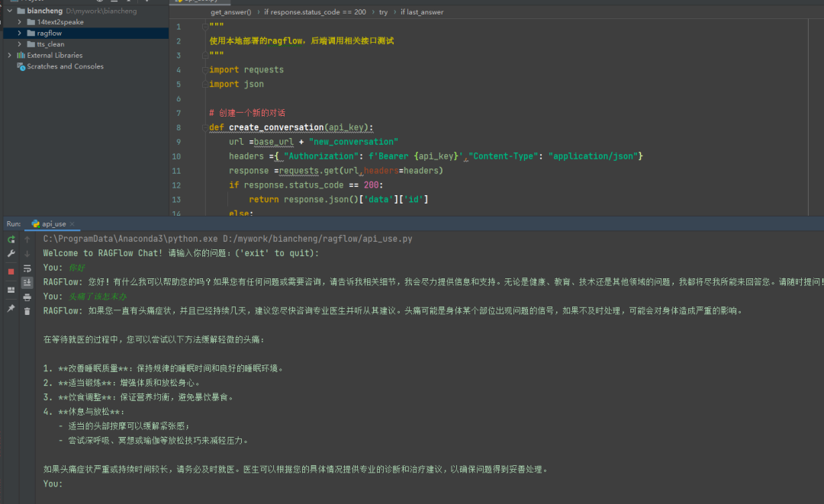Move up the stack trace arrow
Viewport: 824px width, 504px height.
point(27,239)
